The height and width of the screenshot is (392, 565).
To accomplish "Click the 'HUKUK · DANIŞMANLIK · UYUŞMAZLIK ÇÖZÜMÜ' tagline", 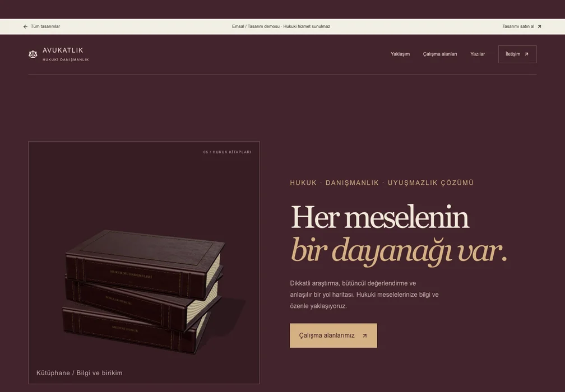I will (382, 183).
